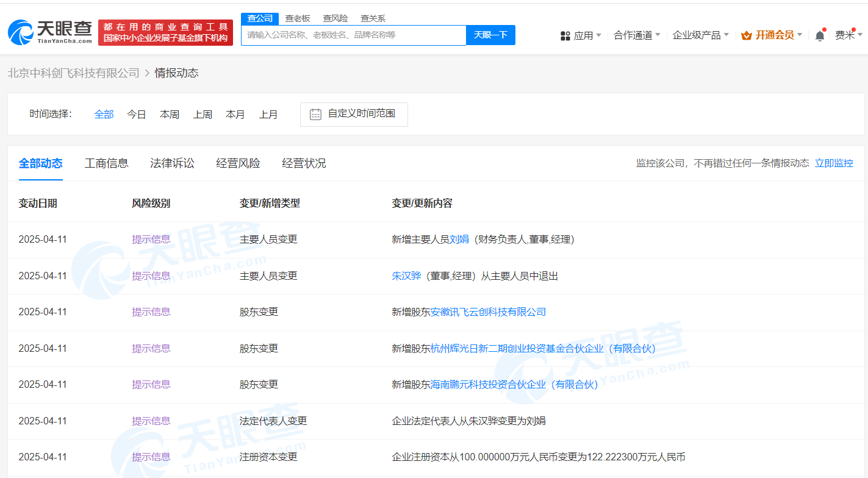The width and height of the screenshot is (868, 478).
Task: Click the TianYanCha logo icon
Action: click(x=21, y=32)
